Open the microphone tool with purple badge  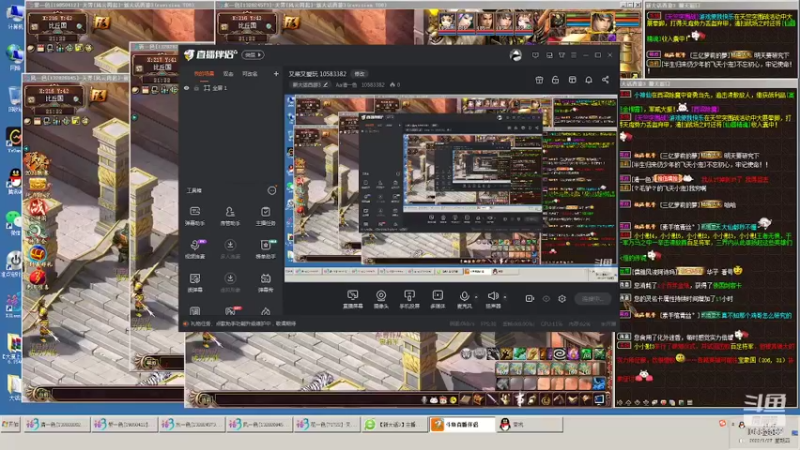195,249
